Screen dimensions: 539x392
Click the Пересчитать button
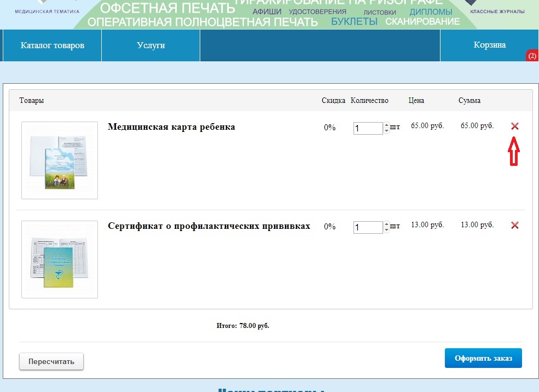tap(51, 361)
